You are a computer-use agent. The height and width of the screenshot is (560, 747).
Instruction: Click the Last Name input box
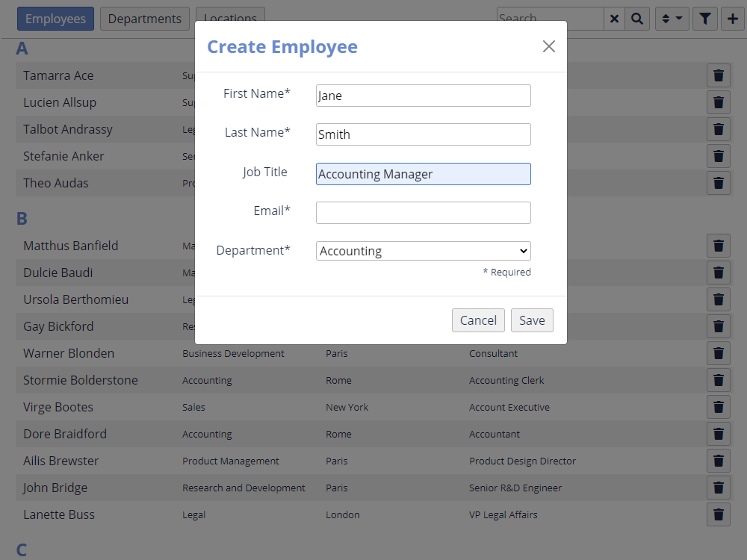423,134
